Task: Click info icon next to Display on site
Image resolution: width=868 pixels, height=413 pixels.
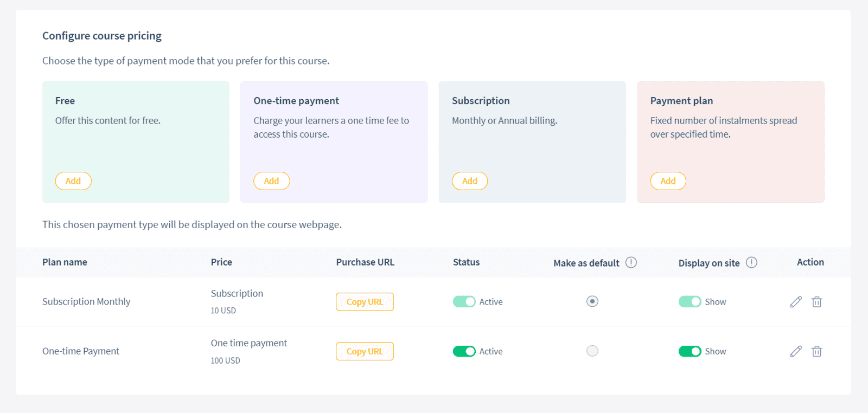Action: point(751,262)
